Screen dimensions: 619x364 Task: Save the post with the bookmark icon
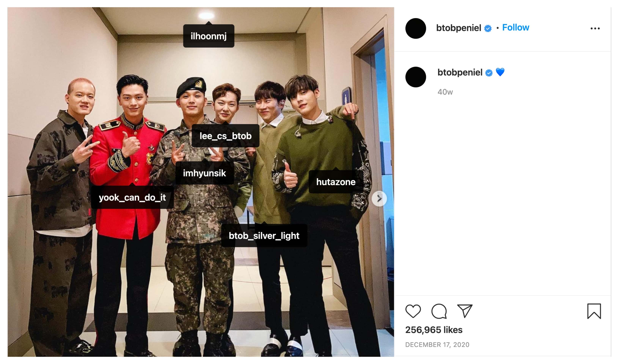click(594, 311)
